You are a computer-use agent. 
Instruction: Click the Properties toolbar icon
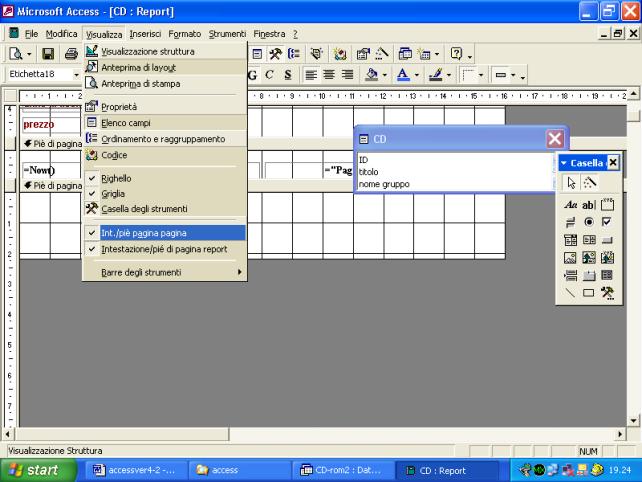[363, 54]
